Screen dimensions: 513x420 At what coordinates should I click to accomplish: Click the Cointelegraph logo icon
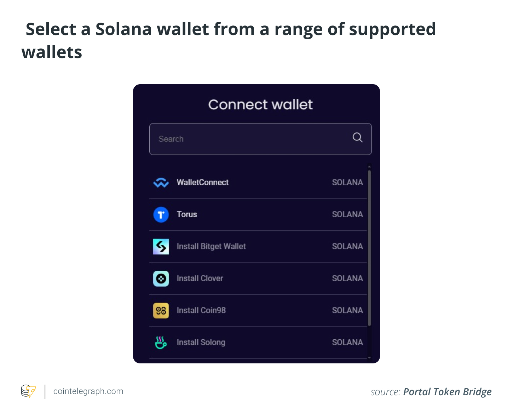[29, 391]
